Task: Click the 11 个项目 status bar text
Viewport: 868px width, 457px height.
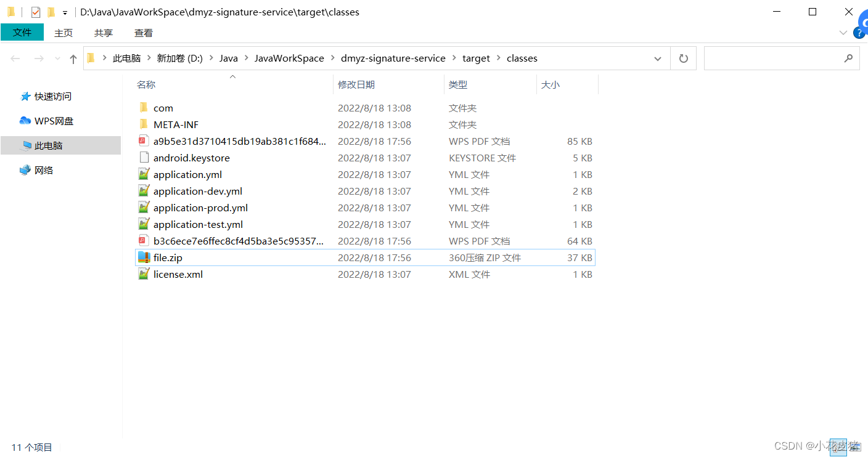Action: 32,448
